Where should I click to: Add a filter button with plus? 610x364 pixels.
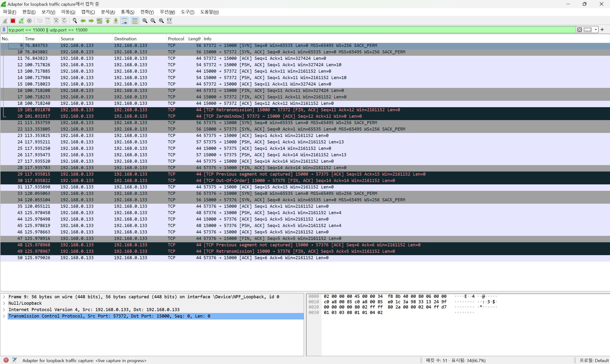pos(602,30)
